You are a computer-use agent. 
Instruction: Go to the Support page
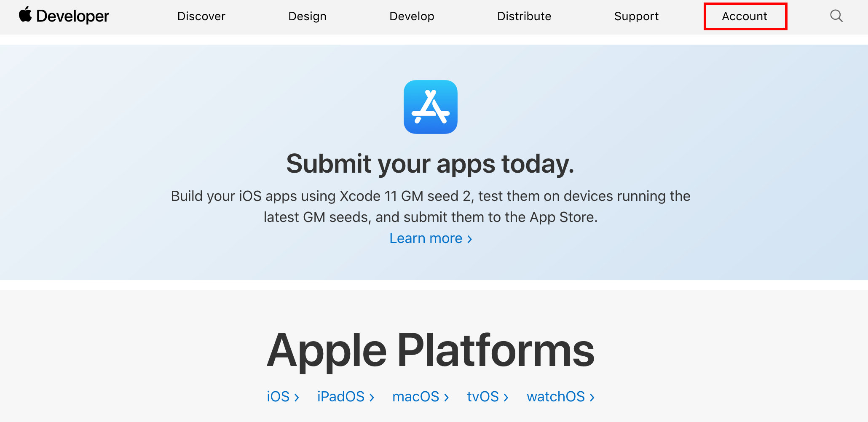pyautogui.click(x=636, y=16)
